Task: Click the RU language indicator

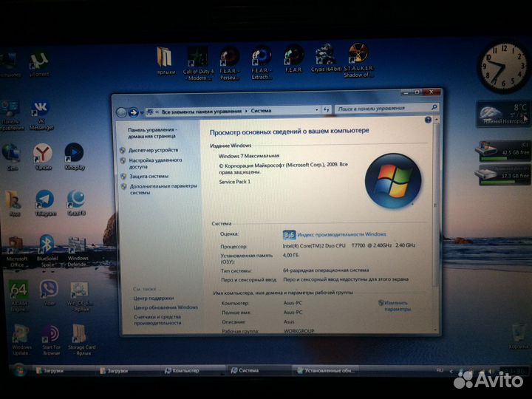Action: coord(440,370)
